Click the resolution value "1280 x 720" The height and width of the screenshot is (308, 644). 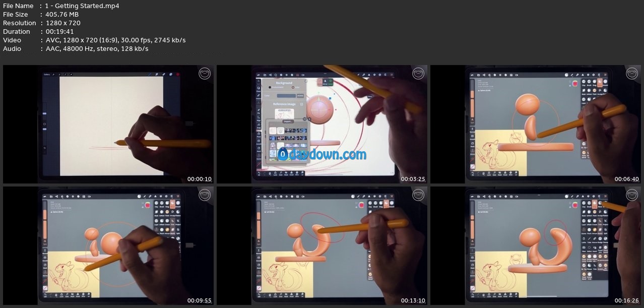(63, 23)
